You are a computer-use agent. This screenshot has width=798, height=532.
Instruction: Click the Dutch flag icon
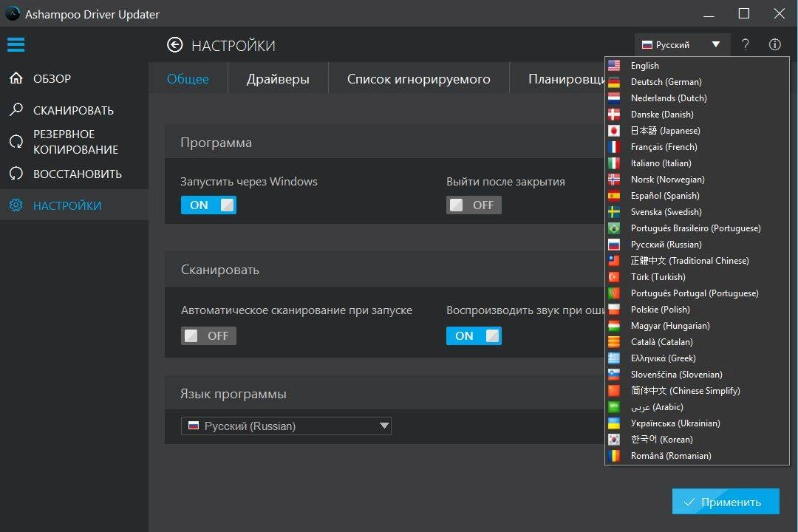[614, 98]
